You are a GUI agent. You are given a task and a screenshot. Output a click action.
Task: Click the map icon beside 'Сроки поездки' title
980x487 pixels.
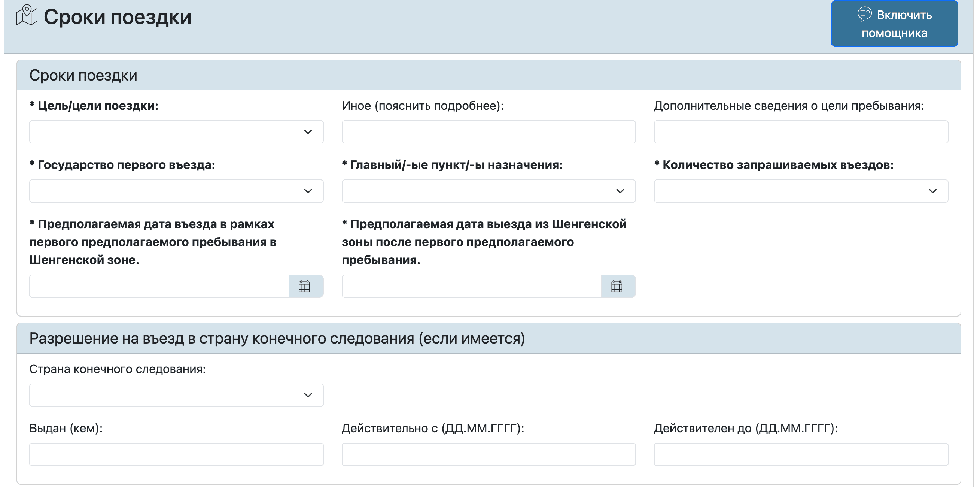27,16
